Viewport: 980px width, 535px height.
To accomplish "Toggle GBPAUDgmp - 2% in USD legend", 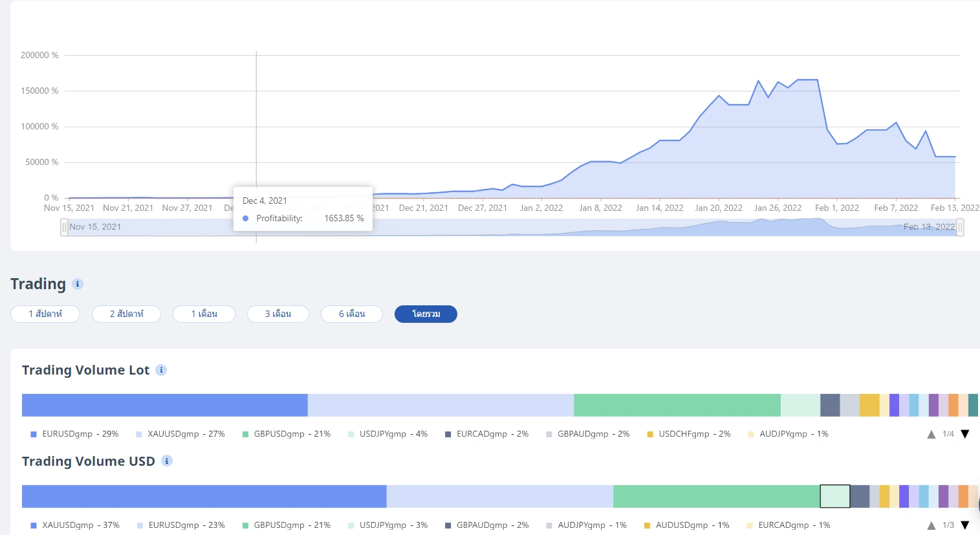I will 486,525.
